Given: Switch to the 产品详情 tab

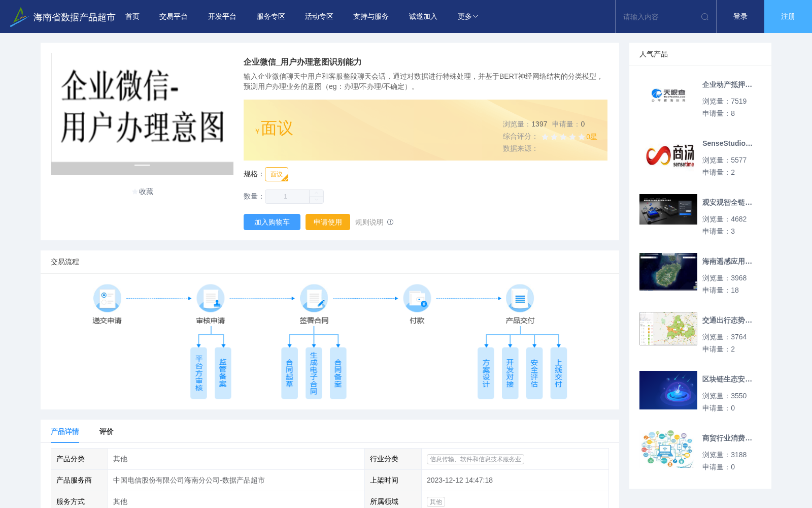Looking at the screenshot, I should (x=65, y=431).
